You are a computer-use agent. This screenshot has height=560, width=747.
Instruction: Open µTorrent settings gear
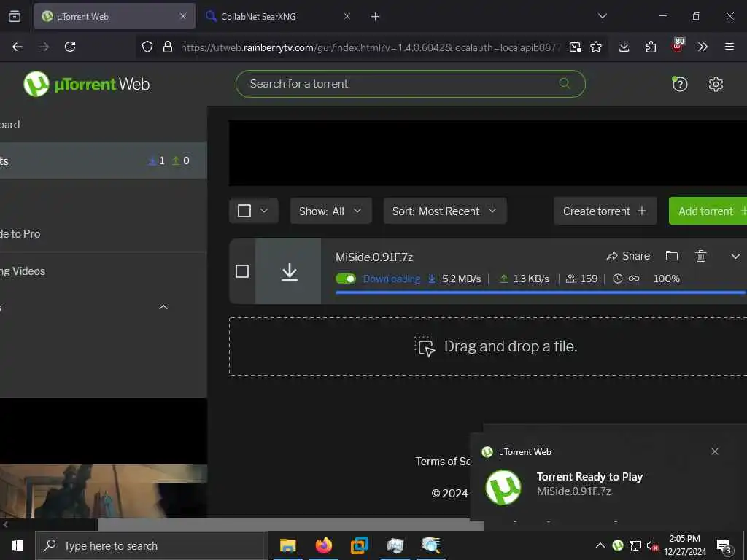tap(716, 85)
